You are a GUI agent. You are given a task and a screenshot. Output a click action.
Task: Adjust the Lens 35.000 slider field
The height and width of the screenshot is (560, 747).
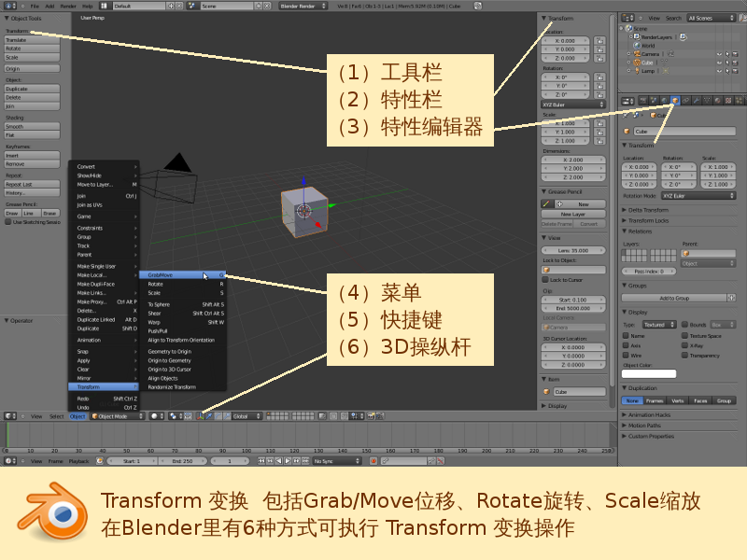(x=573, y=250)
